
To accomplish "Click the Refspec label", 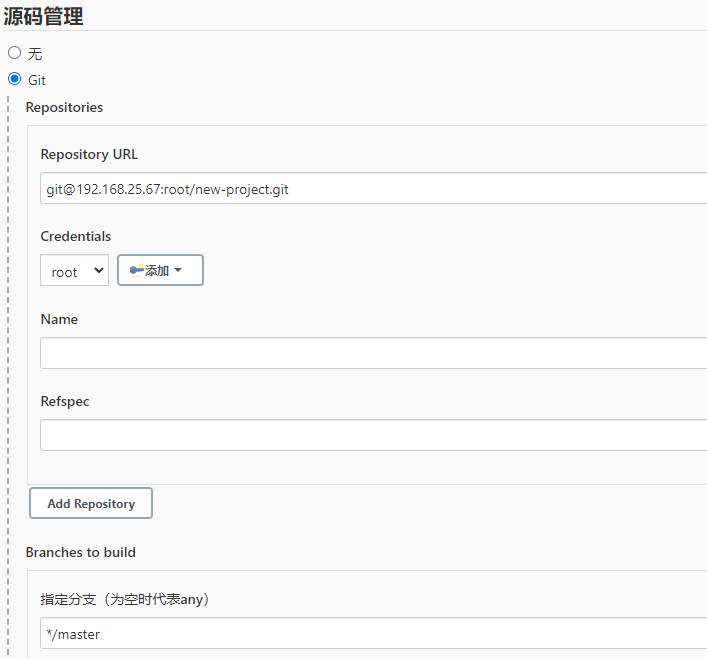I will pos(65,402).
